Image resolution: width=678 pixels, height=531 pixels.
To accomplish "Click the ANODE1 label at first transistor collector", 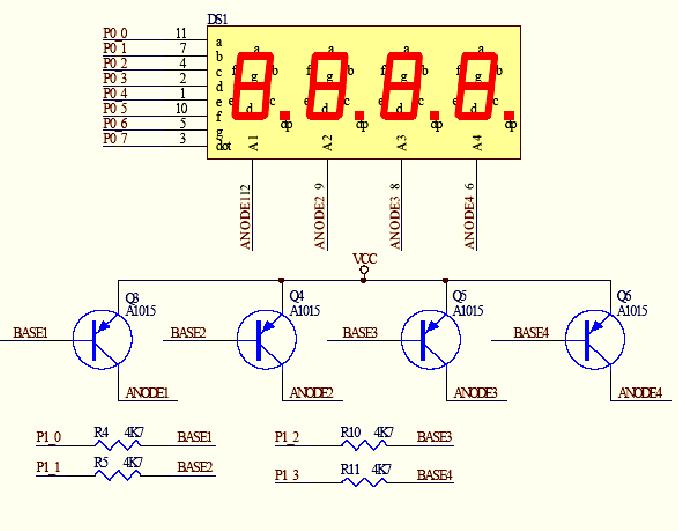I will pos(147,393).
